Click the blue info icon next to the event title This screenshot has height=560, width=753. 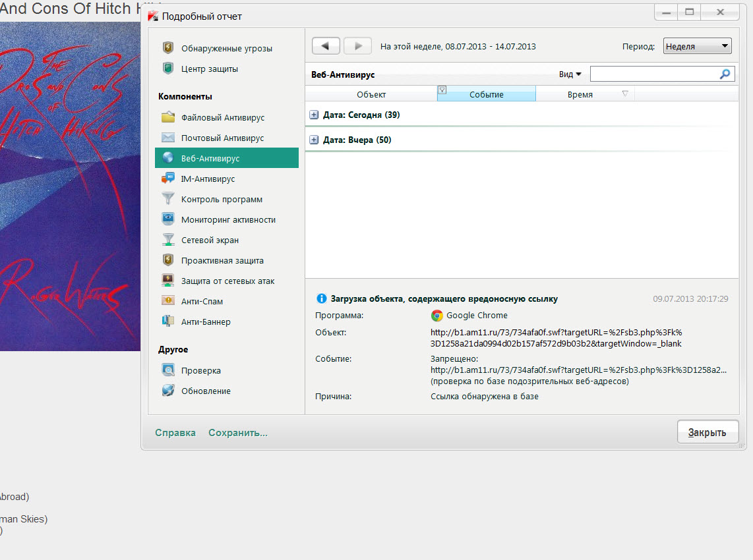point(321,298)
